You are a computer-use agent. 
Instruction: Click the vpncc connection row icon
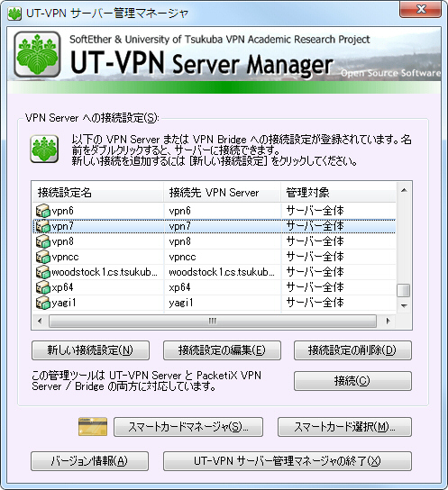[43, 257]
